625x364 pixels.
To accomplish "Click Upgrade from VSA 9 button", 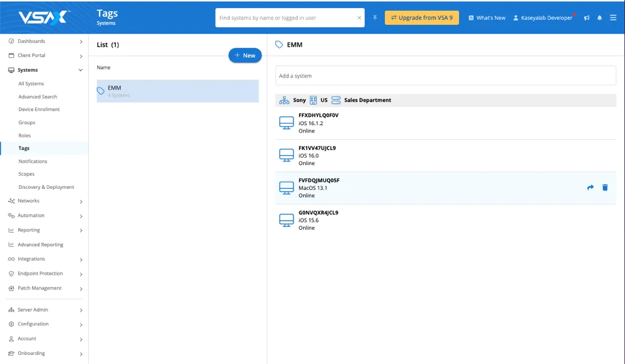I will coord(421,18).
